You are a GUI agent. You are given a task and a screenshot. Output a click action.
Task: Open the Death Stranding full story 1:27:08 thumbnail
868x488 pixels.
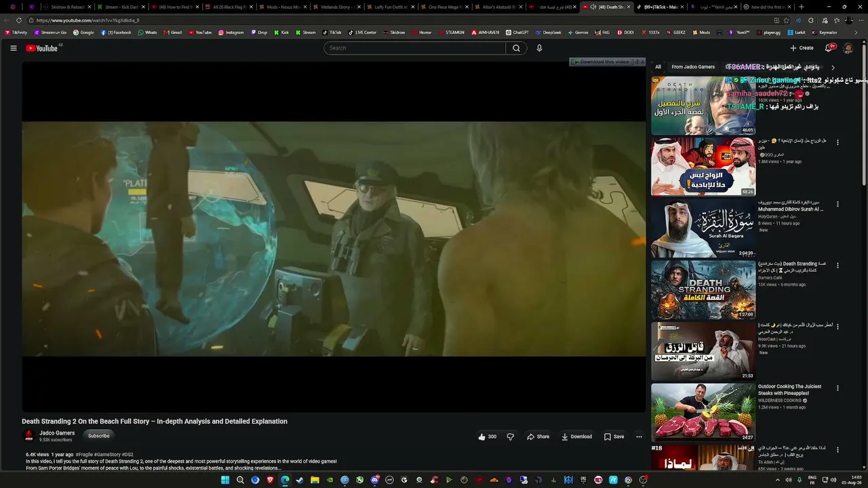click(x=703, y=289)
